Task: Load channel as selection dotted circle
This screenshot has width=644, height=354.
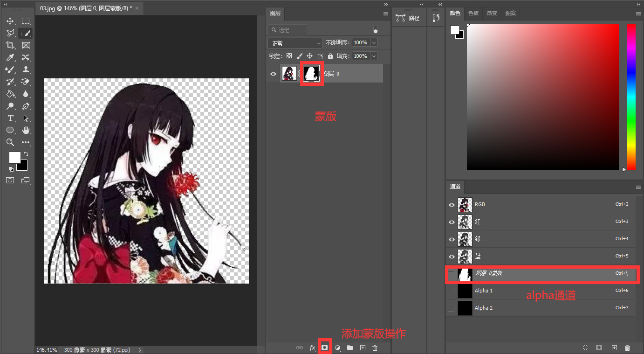Action: point(586,347)
